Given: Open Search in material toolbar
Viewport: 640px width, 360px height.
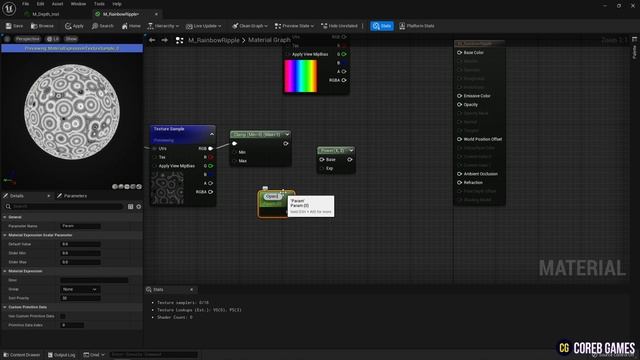Looking at the screenshot, I should (x=102, y=26).
